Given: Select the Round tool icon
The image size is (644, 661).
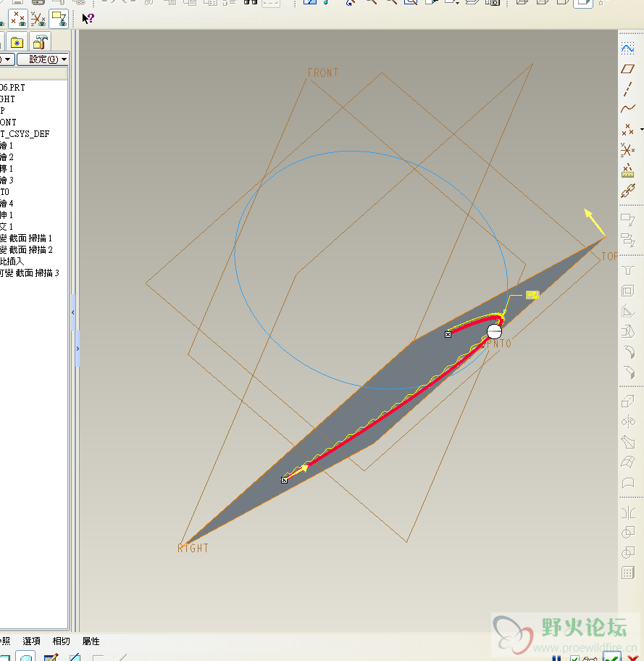Looking at the screenshot, I should tap(627, 352).
